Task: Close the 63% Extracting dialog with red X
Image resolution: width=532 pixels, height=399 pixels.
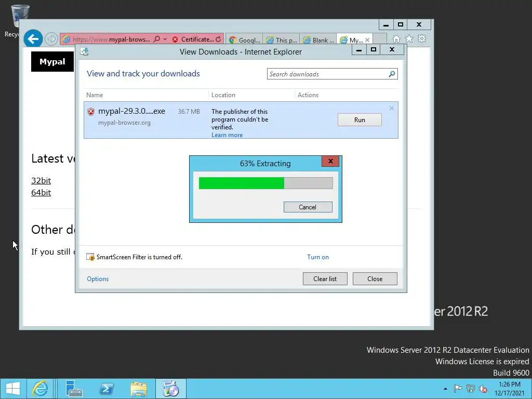Action: point(330,161)
